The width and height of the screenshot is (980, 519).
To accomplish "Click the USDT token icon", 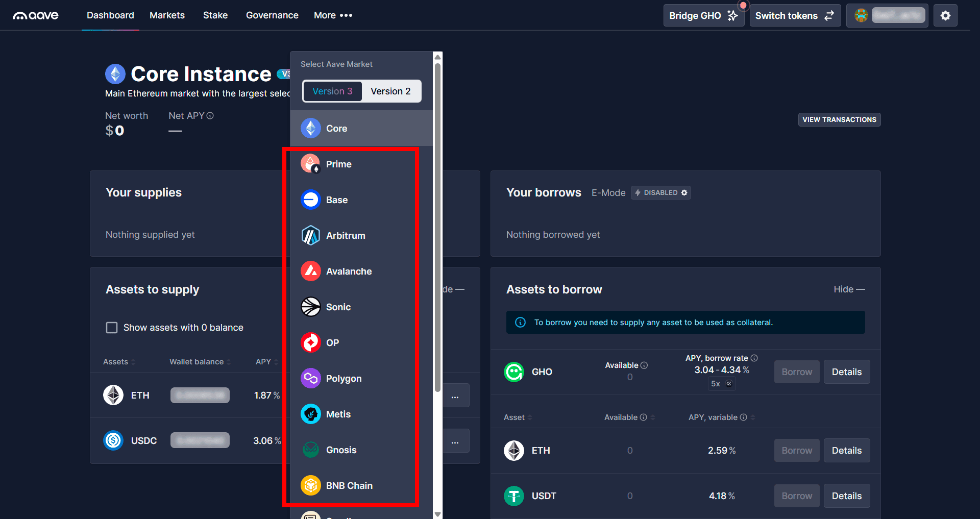I will tap(514, 496).
